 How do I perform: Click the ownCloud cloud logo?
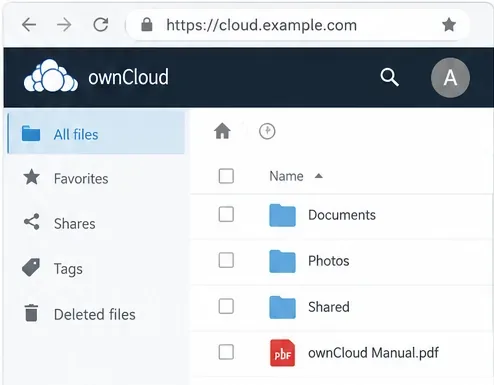[51, 76]
